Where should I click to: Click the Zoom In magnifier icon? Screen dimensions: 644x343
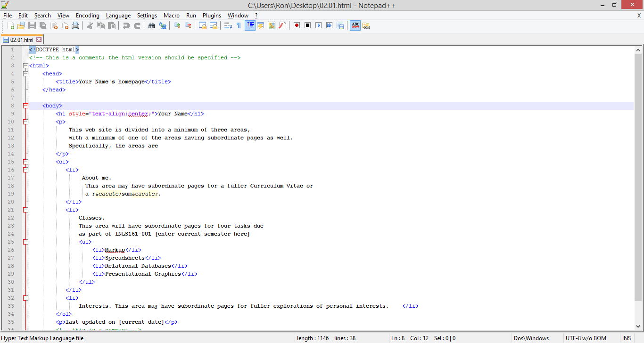177,25
